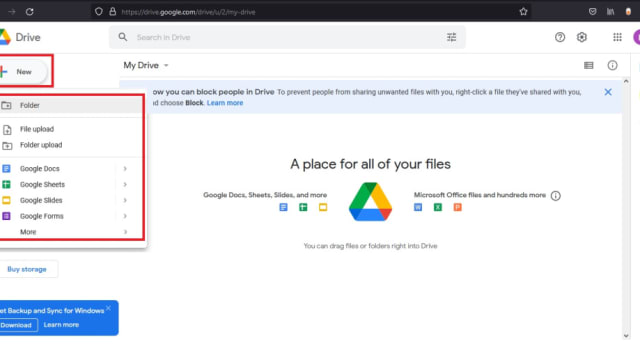Click the Folder upload icon
640x360 pixels.
tap(7, 145)
